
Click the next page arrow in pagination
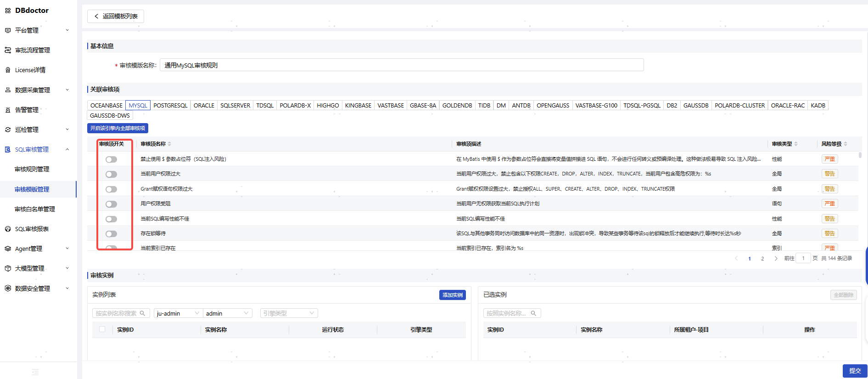pyautogui.click(x=776, y=259)
